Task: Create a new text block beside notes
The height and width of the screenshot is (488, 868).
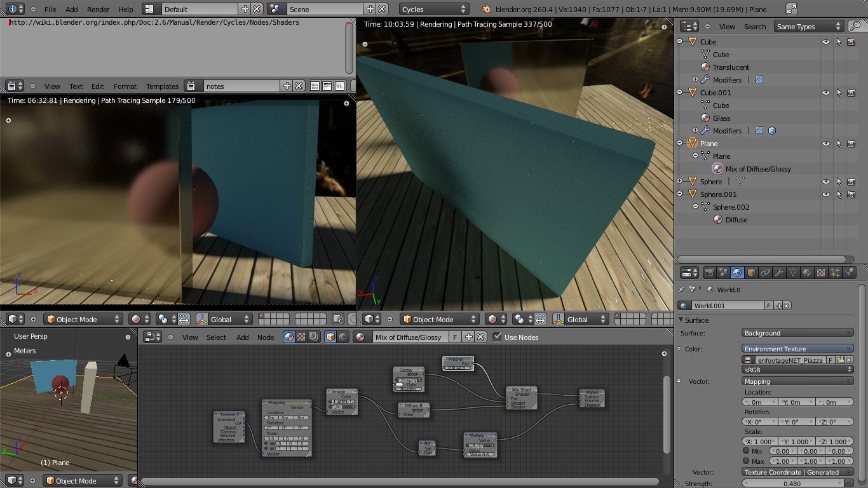Action: click(287, 86)
